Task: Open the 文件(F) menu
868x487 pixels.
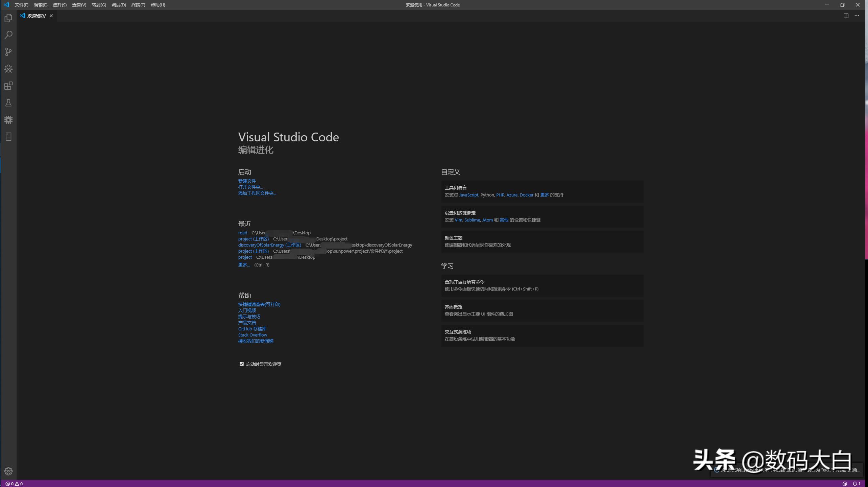Action: click(21, 5)
